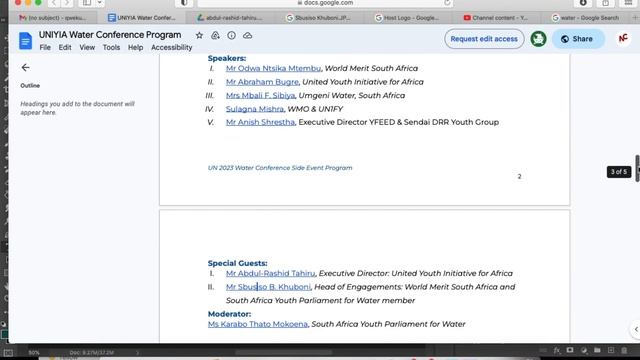This screenshot has height=360, width=640.
Task: Open the Mr Anish Shrestha link
Action: pyautogui.click(x=260, y=122)
